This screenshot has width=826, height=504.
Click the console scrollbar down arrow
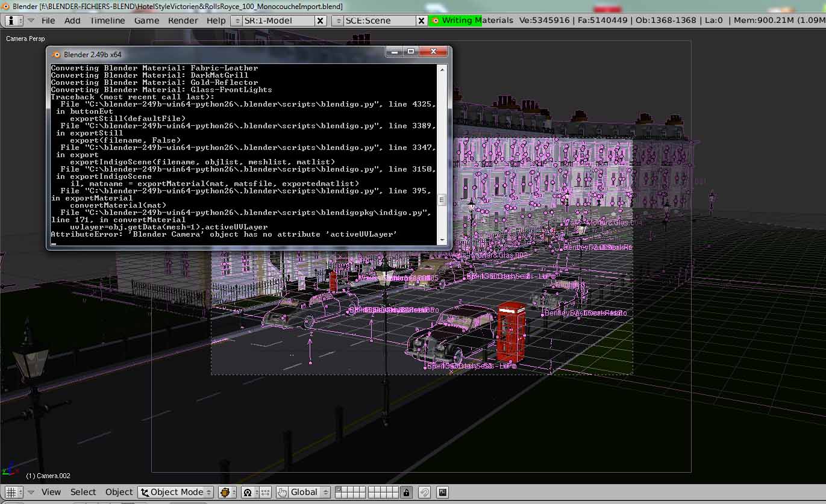[442, 240]
